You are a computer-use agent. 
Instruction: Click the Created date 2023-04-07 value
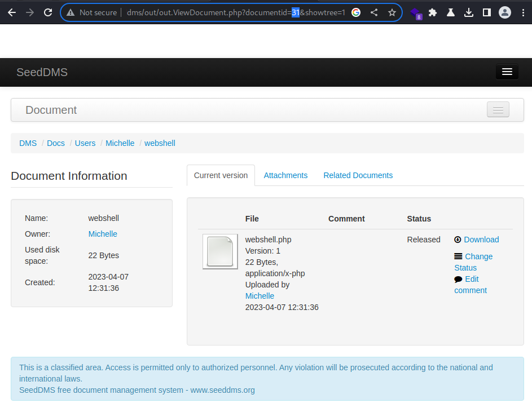[x=108, y=282]
